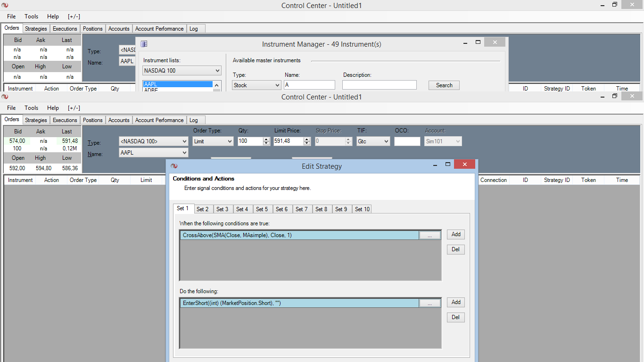Open the Type dropdown showing <NASDAQ 100> beside Order Type
The image size is (644, 362).
click(154, 141)
